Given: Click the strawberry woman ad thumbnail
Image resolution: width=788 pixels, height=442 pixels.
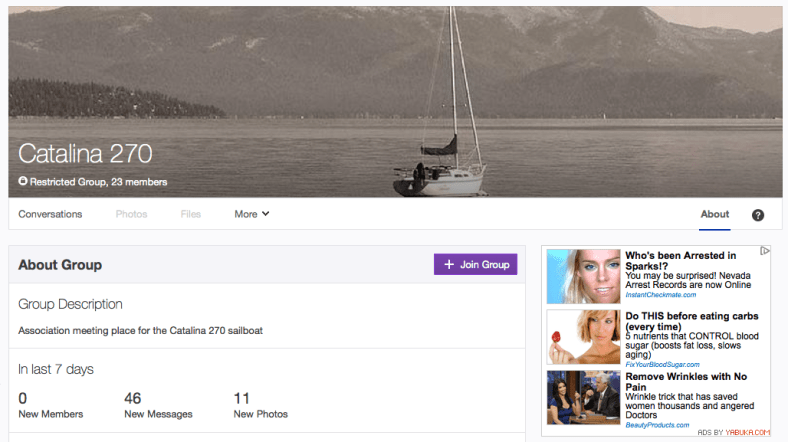Looking at the screenshot, I should [x=584, y=336].
